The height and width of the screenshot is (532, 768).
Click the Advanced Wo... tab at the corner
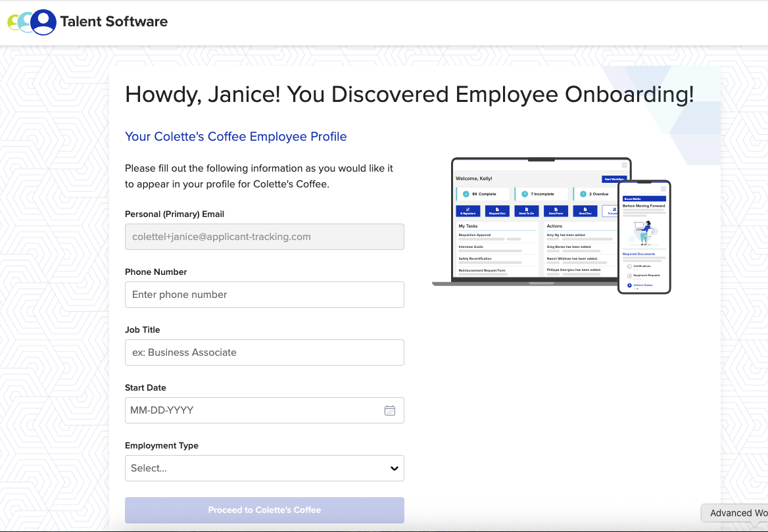click(734, 513)
